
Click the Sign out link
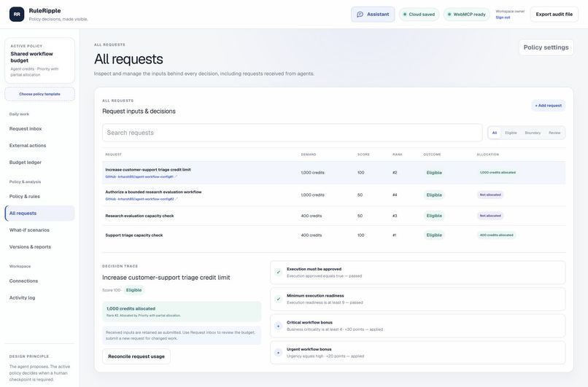(503, 17)
